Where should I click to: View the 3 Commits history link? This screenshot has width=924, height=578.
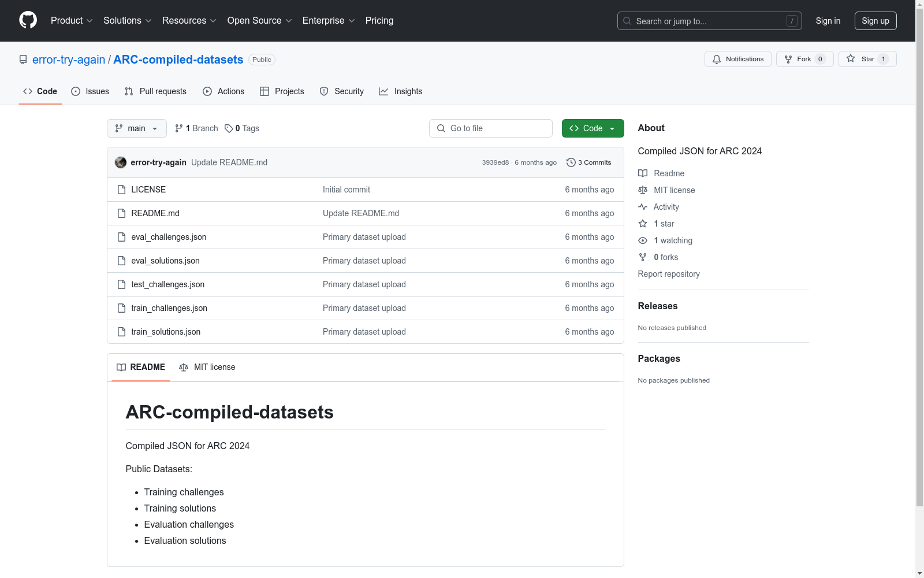(589, 162)
